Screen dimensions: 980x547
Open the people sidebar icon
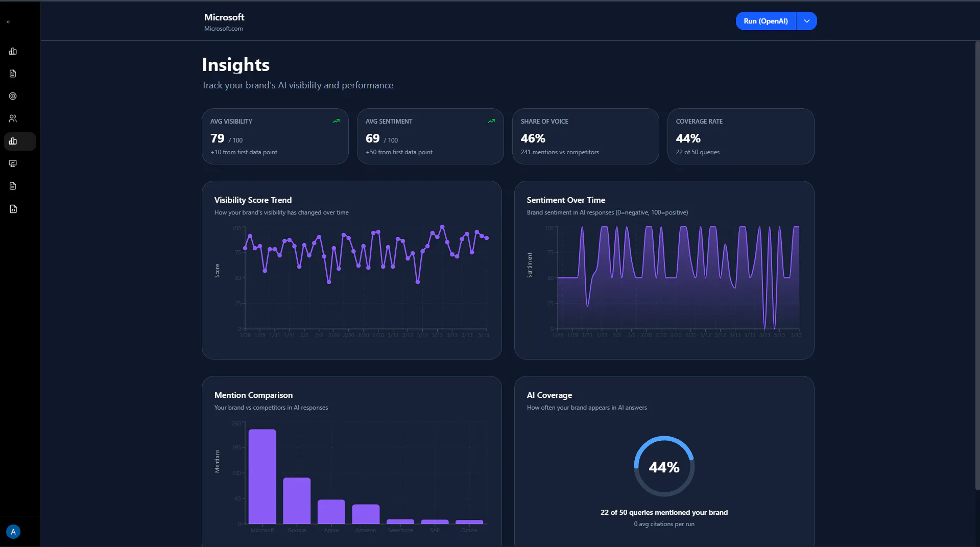click(13, 118)
